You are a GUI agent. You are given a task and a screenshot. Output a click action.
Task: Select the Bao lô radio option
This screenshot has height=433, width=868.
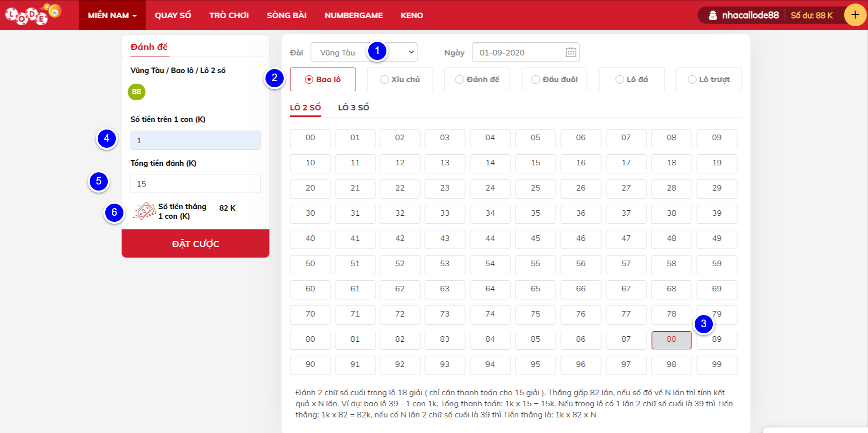pyautogui.click(x=323, y=79)
